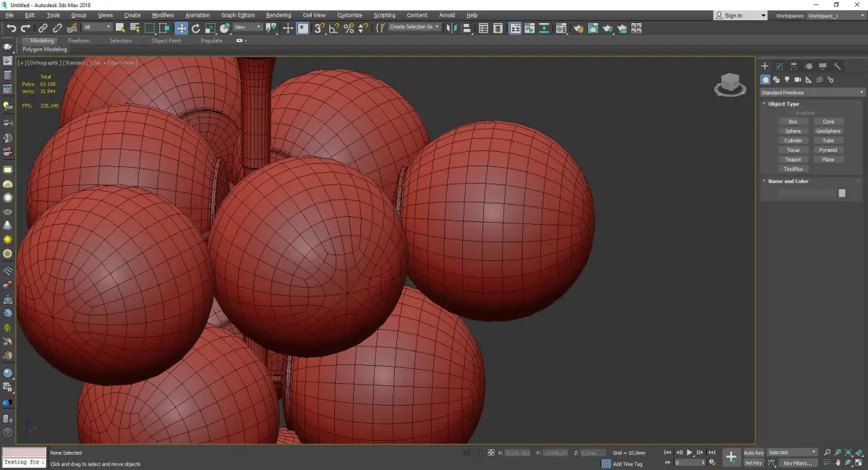Open Curve Editor
868x470 pixels.
pos(529,28)
